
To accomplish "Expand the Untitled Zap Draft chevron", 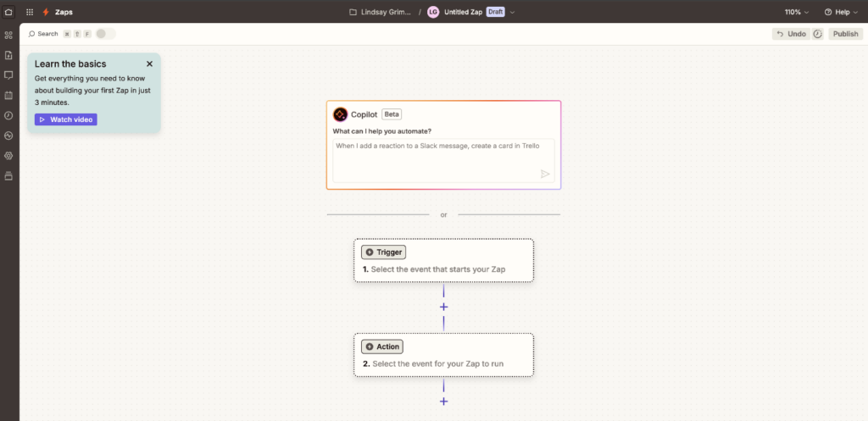I will click(512, 12).
